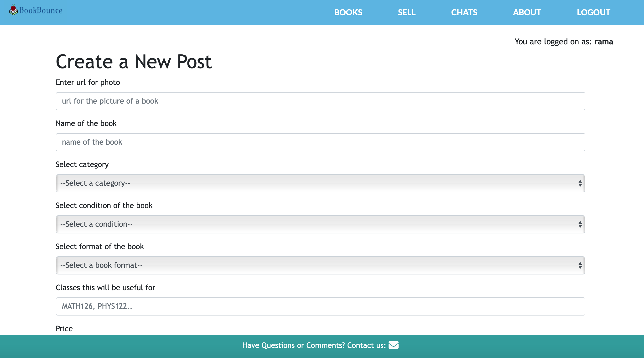
Task: Click the logged-in username rama
Action: click(x=603, y=42)
